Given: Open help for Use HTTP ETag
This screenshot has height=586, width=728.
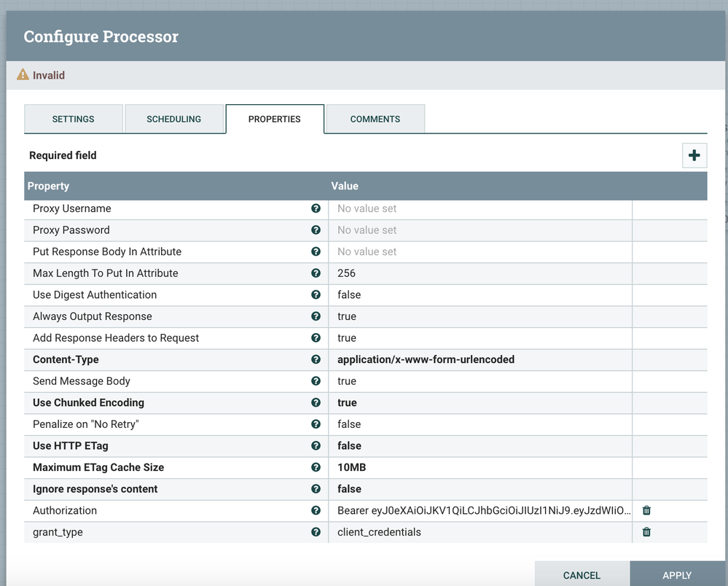Looking at the screenshot, I should pyautogui.click(x=316, y=446).
